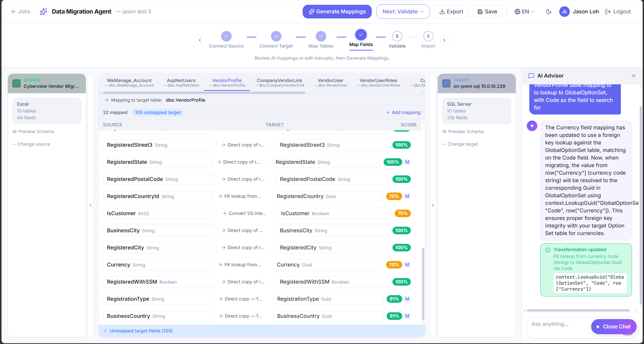Image resolution: width=644 pixels, height=344 pixels.
Task: Click M badge on RegisteredState row
Action: coord(407,162)
